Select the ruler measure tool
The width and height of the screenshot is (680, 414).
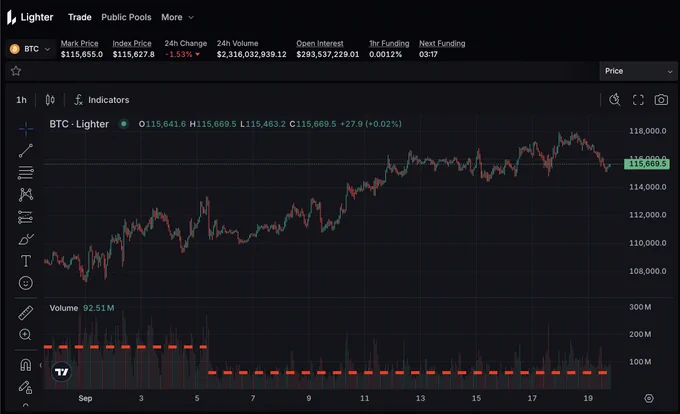pyautogui.click(x=26, y=313)
